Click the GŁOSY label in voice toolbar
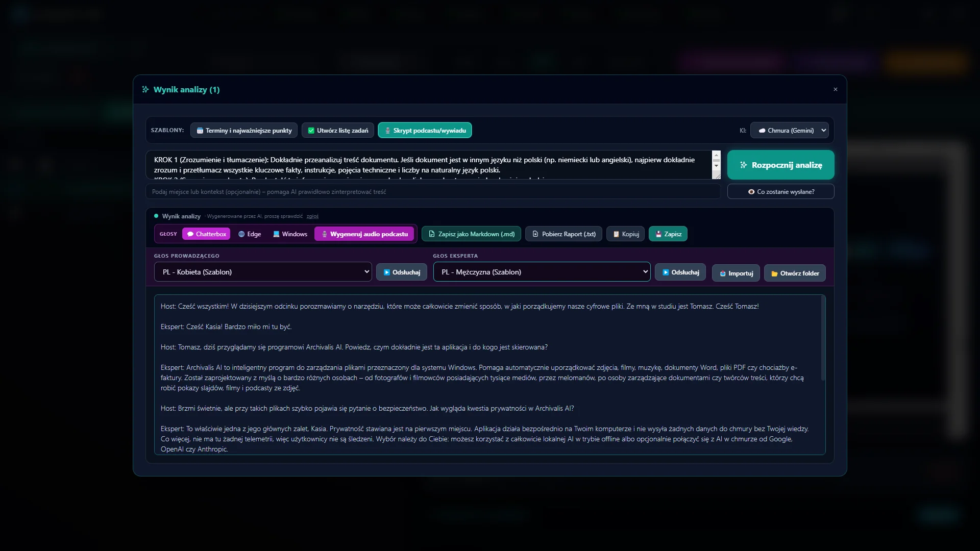The height and width of the screenshot is (551, 980). click(168, 234)
